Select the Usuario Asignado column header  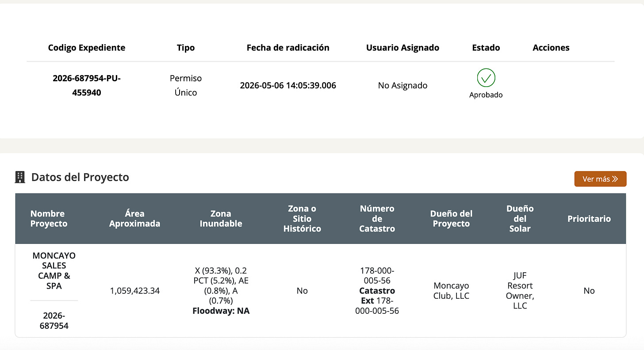point(402,48)
